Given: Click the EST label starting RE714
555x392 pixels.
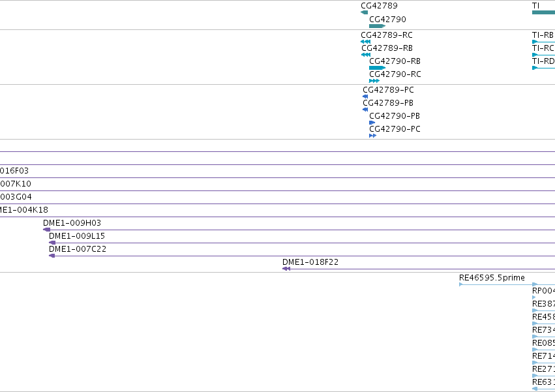Looking at the screenshot, I should [543, 357].
